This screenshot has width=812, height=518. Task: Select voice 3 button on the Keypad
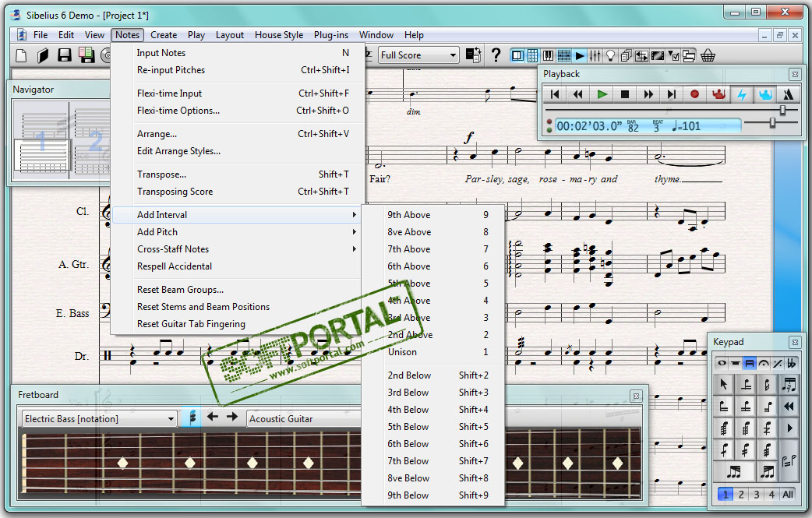pos(757,494)
